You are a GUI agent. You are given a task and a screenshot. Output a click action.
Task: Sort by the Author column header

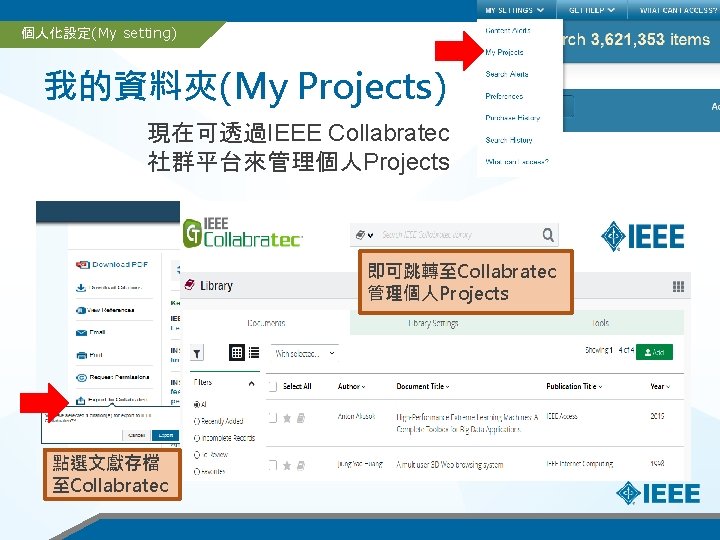click(351, 387)
